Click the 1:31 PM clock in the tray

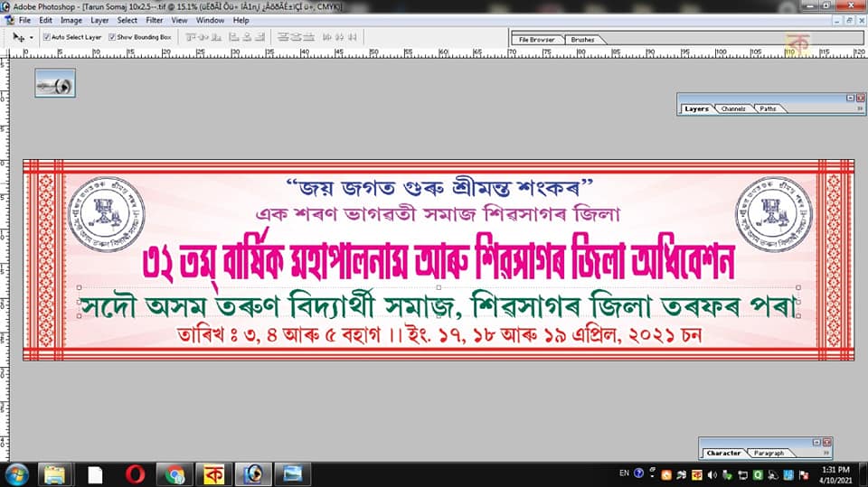(835, 470)
